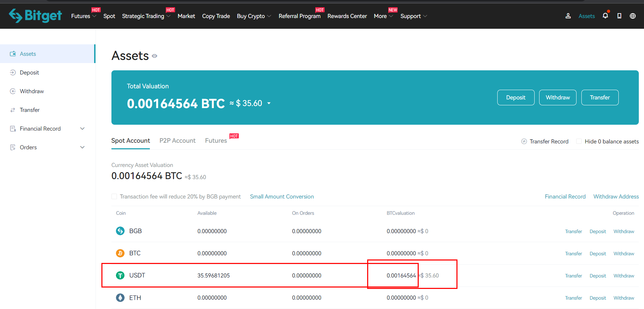Click the Withdraw icon in sidebar

13,91
